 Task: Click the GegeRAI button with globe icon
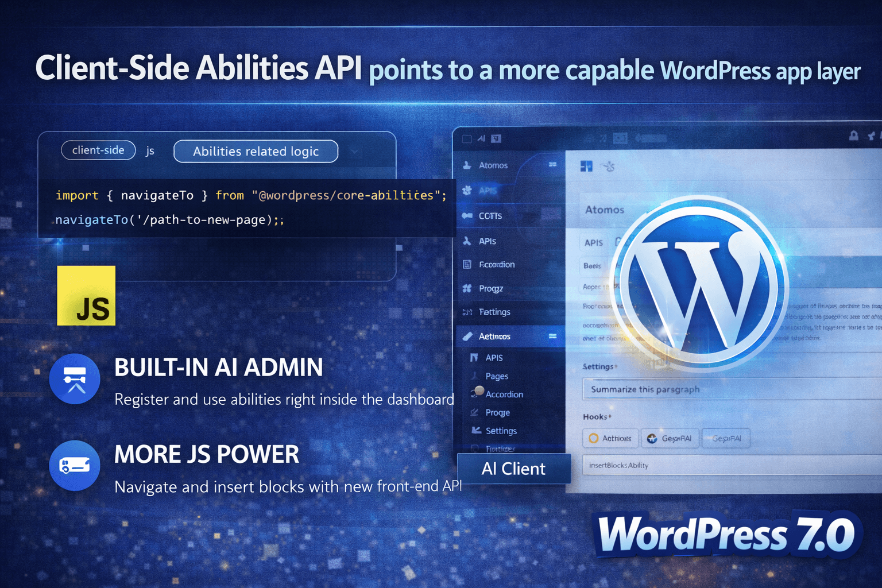(670, 439)
